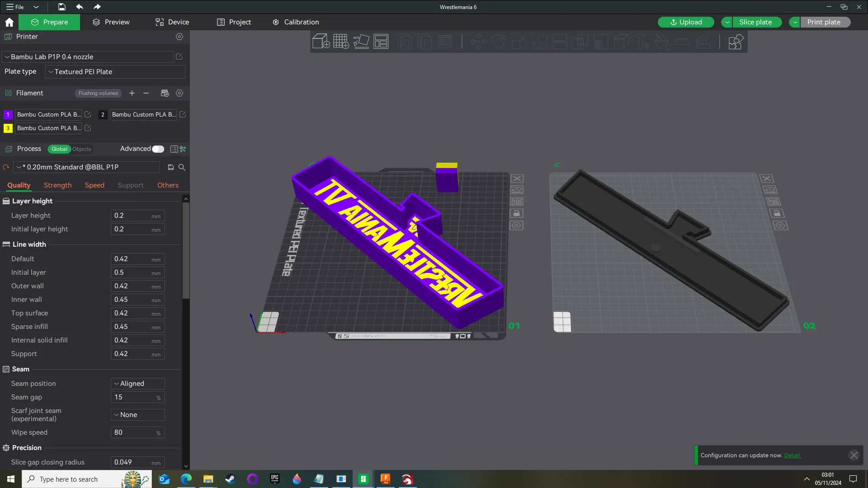
Task: Add a new plate from toolbar
Action: (341, 42)
